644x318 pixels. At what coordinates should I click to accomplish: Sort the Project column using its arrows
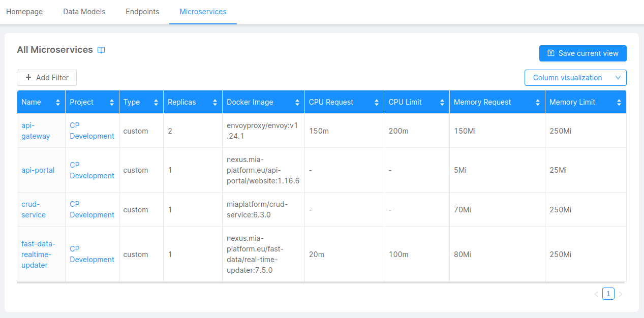click(112, 102)
